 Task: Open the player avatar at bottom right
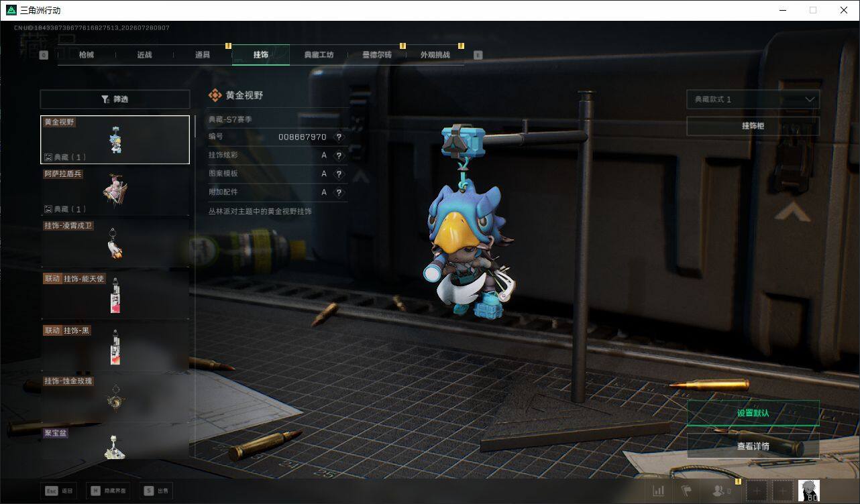(808, 491)
